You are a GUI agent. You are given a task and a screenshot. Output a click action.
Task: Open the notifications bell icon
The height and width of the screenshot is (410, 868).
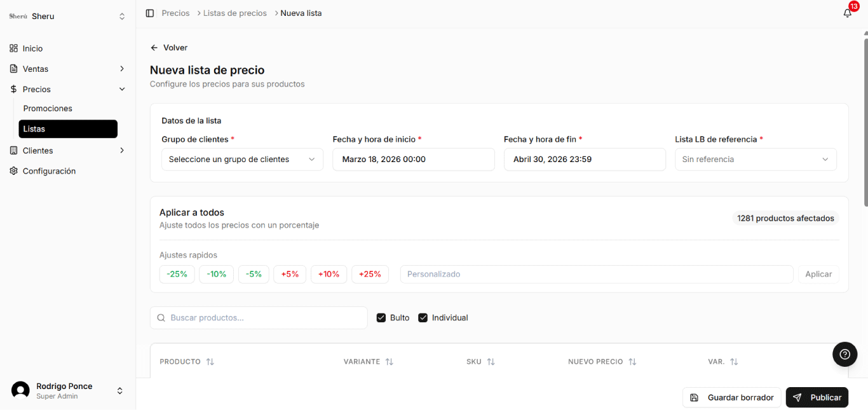847,13
